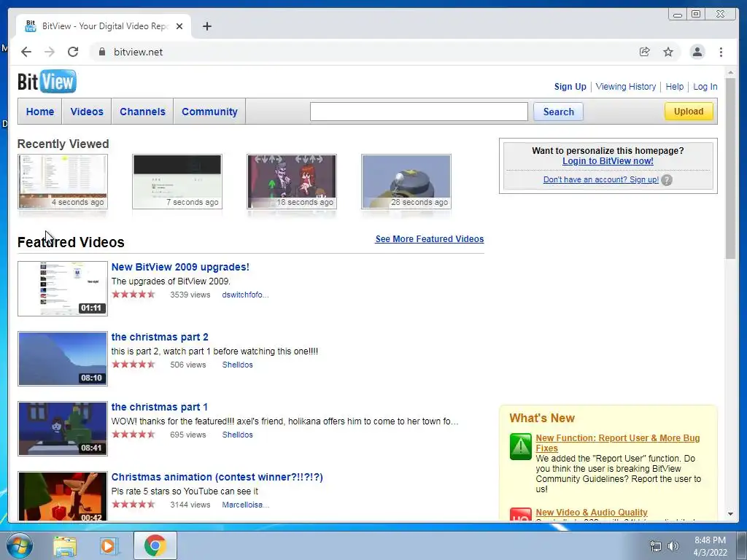The width and height of the screenshot is (747, 560).
Task: Rate the christmas part 2 stars
Action: click(x=133, y=365)
